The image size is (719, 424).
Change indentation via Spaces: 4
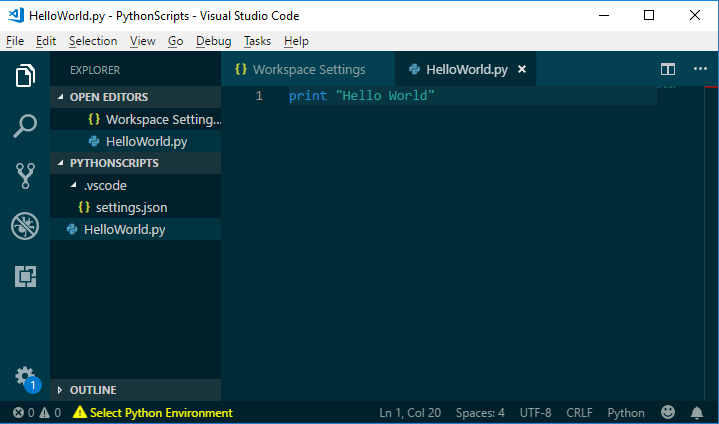click(x=480, y=413)
